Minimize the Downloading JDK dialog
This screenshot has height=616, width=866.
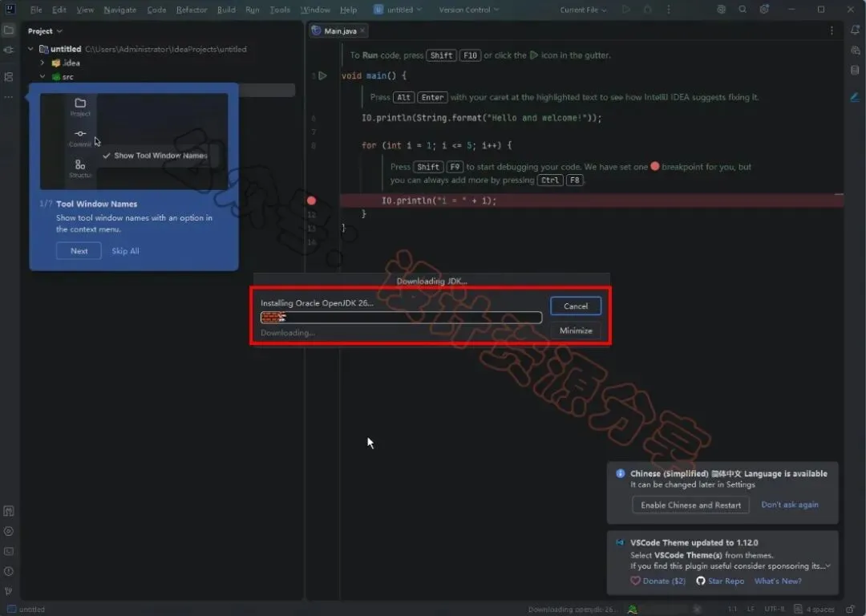[x=576, y=330]
